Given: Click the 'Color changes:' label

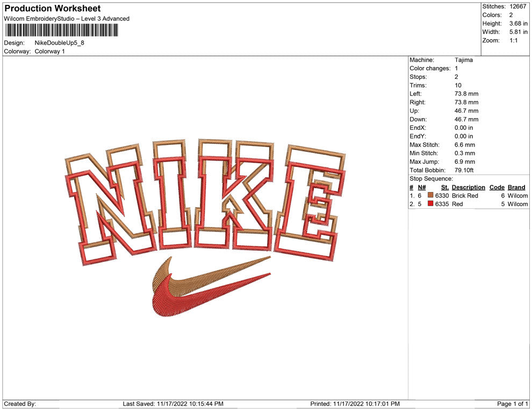Looking at the screenshot, I should click(430, 69).
